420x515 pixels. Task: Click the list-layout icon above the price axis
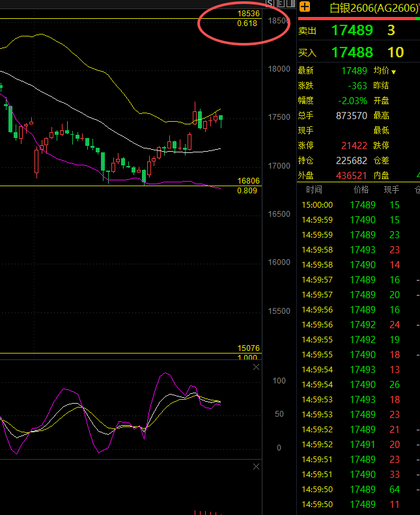coord(281,3)
